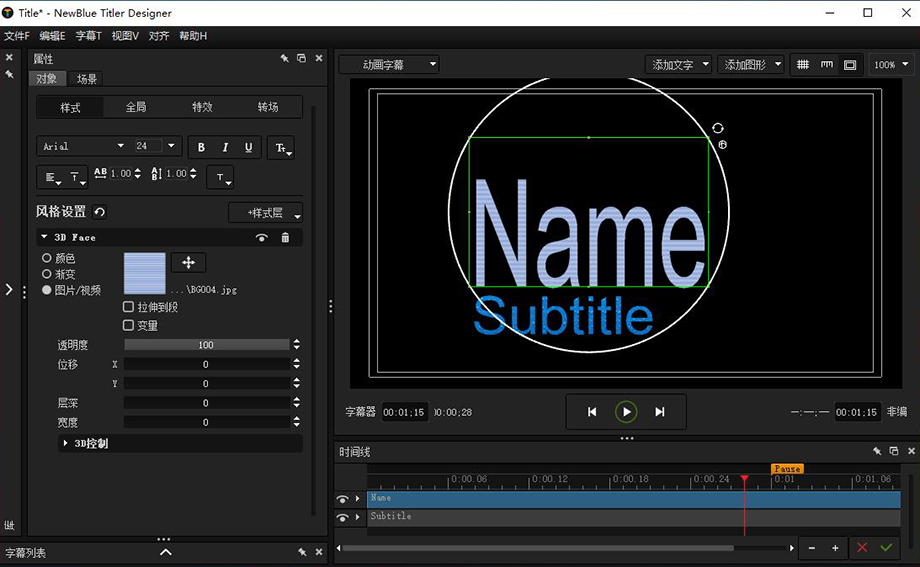Click the +样式层 button
The image size is (920, 567).
(265, 213)
